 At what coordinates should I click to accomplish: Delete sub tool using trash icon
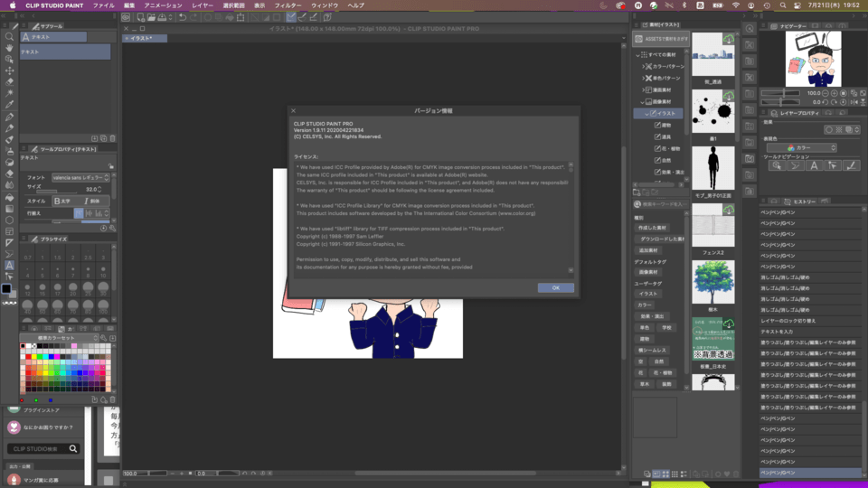[112, 138]
